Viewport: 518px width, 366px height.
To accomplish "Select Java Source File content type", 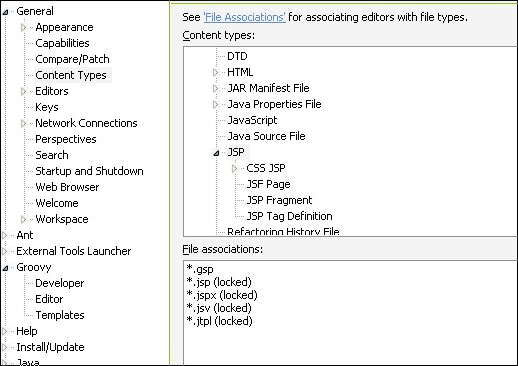I will 266,136.
